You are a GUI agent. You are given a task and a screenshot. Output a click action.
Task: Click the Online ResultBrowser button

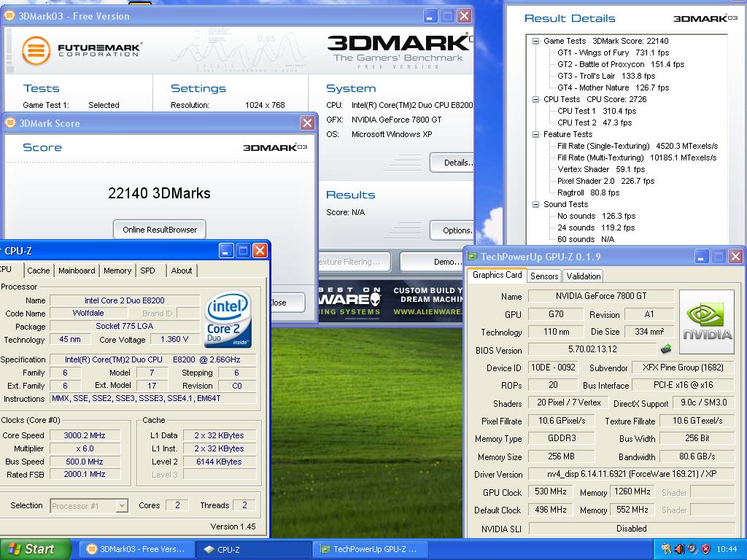(160, 230)
